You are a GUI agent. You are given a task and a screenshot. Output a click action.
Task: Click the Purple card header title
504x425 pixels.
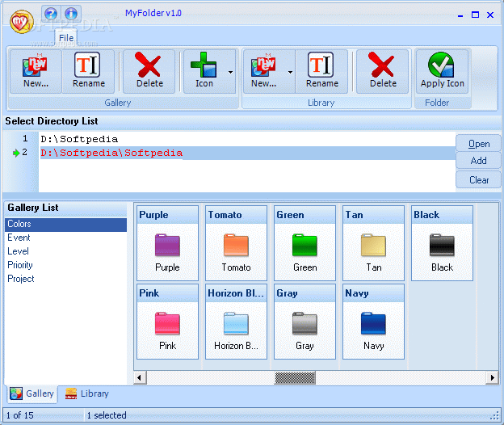153,215
